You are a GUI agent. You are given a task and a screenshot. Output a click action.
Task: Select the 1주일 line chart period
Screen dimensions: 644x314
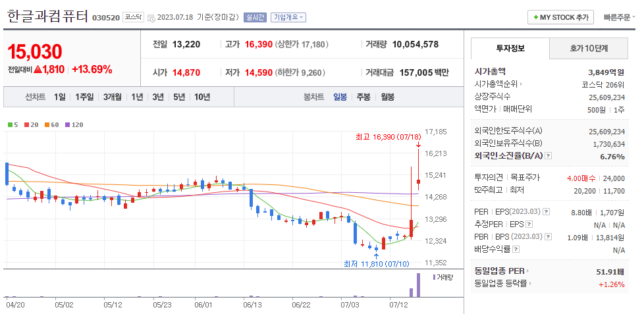84,97
